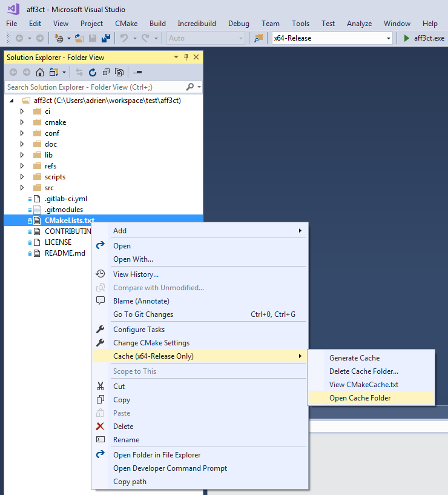The image size is (448, 495).
Task: Click the Search Solution Explorer input field
Action: (96, 87)
